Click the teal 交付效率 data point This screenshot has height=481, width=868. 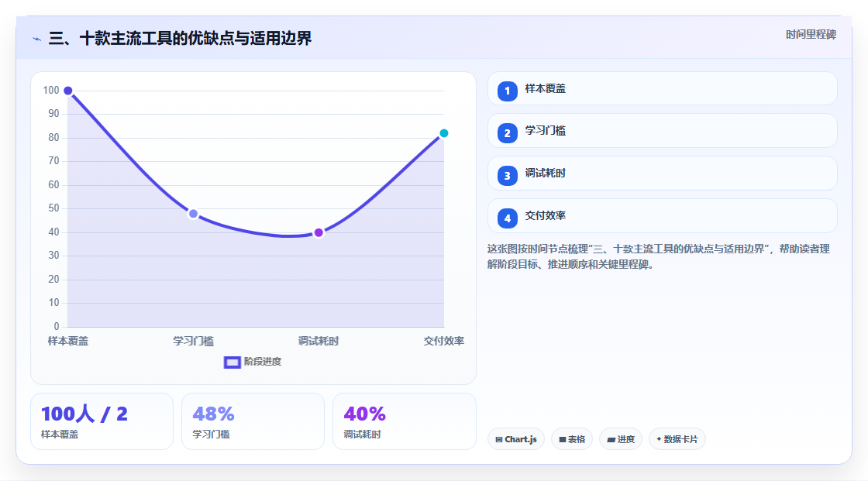444,133
